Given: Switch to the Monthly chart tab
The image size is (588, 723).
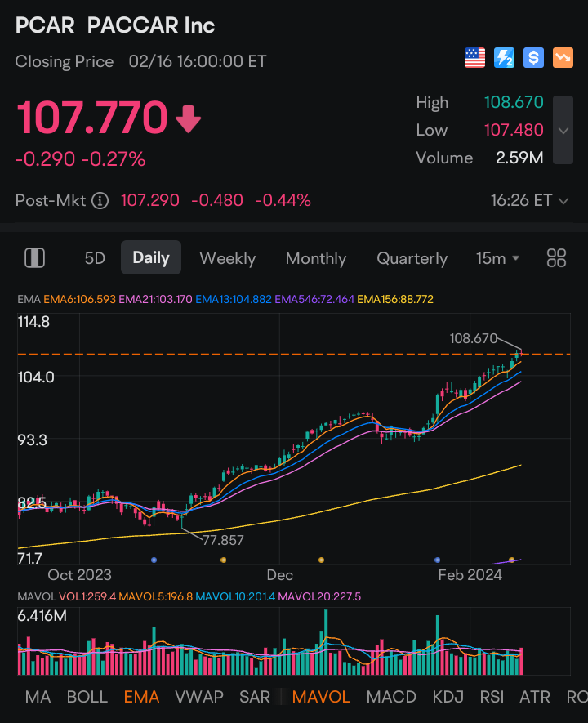Looking at the screenshot, I should (x=316, y=258).
